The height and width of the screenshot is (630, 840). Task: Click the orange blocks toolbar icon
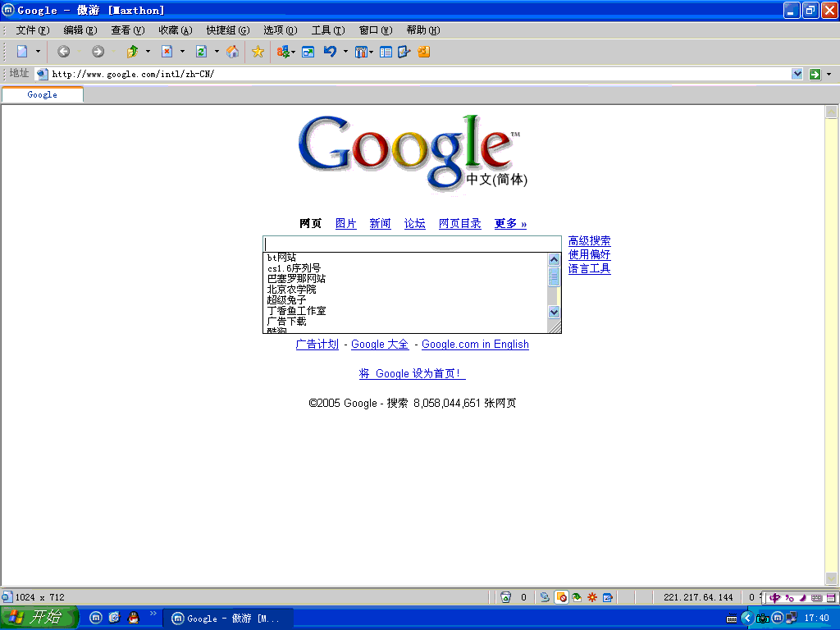pyautogui.click(x=424, y=52)
